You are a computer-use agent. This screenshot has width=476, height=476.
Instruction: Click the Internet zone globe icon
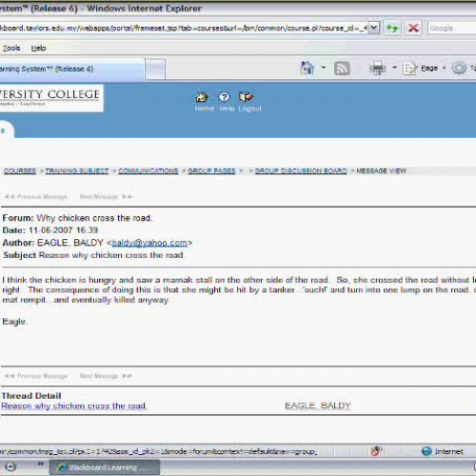tap(426, 451)
